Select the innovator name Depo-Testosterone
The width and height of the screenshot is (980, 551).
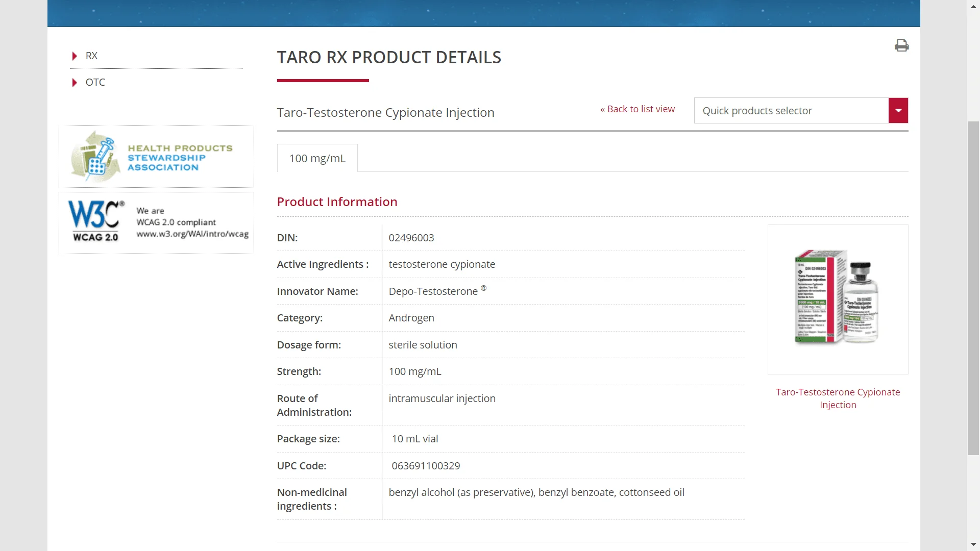click(437, 291)
